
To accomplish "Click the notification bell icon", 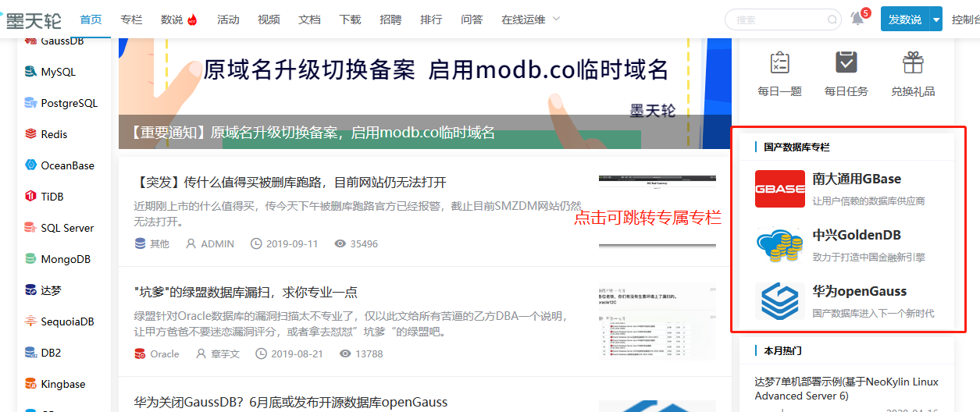I will coord(857,20).
